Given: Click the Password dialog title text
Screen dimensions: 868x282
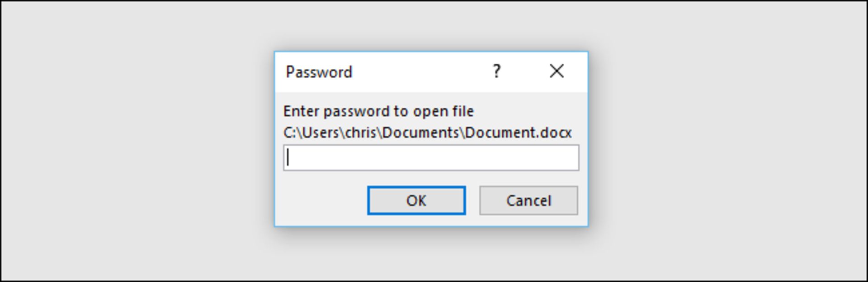Looking at the screenshot, I should (319, 72).
